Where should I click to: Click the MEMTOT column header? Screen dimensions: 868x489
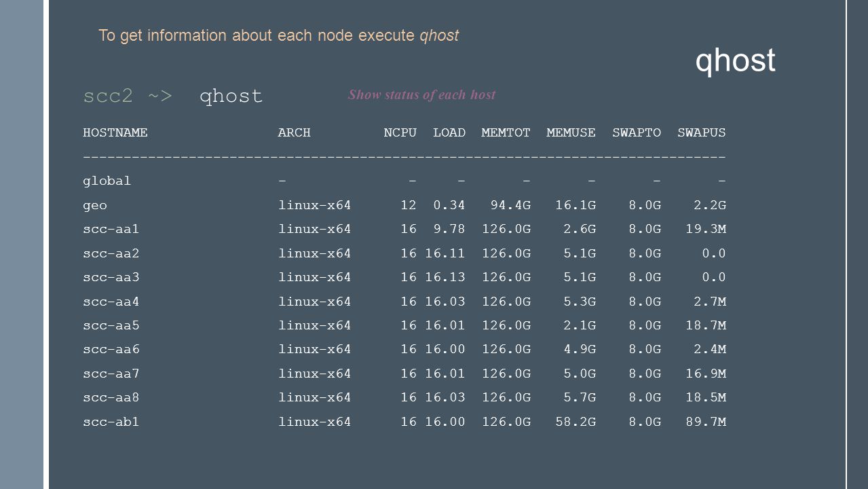[506, 133]
